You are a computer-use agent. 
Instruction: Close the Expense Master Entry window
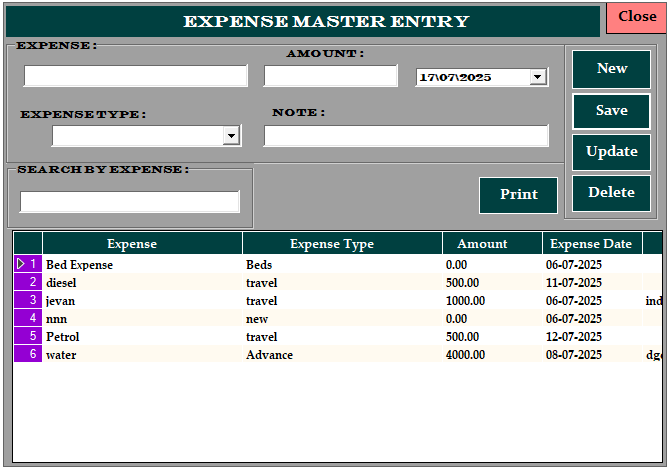pyautogui.click(x=637, y=18)
